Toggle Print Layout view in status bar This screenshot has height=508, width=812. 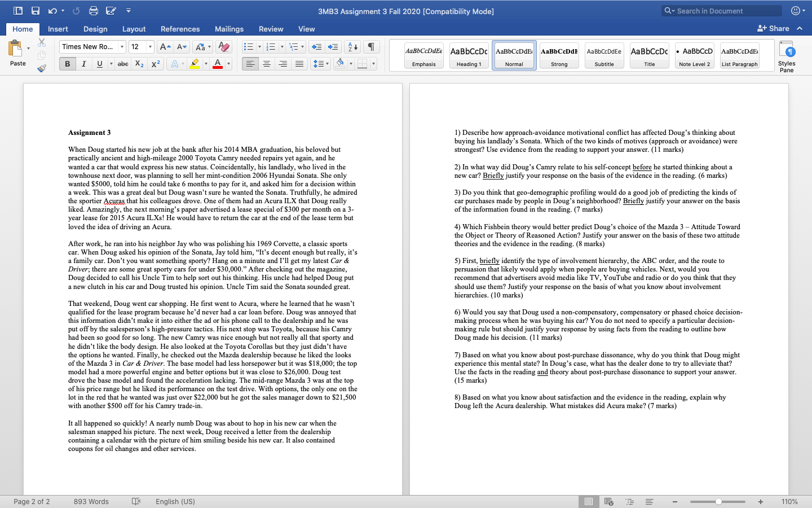coord(589,502)
